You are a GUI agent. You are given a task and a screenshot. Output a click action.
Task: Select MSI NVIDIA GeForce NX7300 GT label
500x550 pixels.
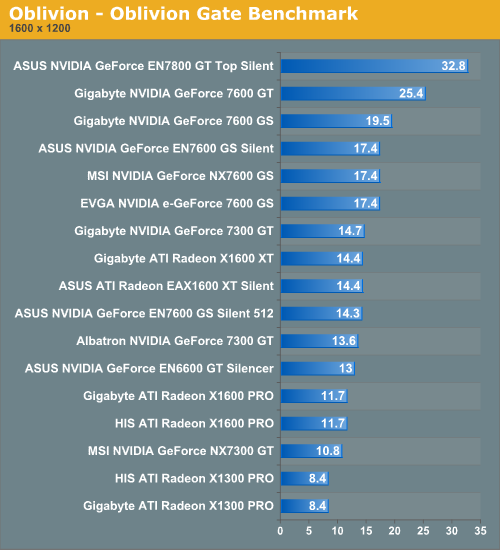click(181, 451)
